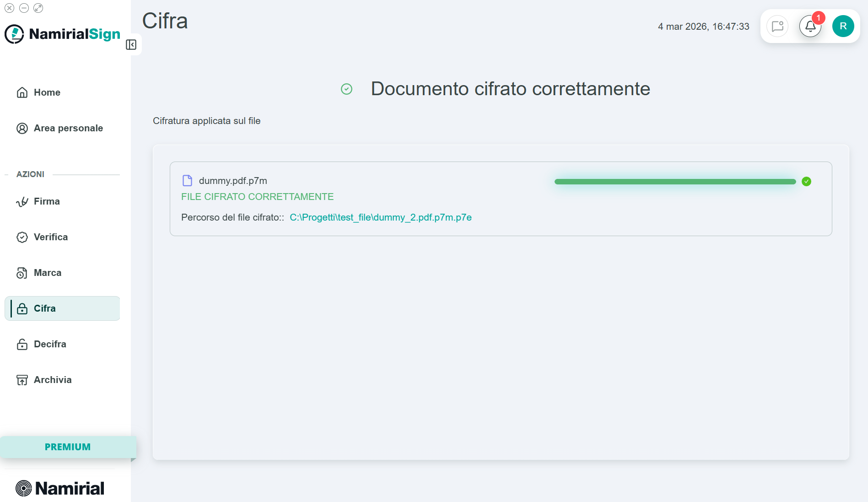Screen dimensions: 868x502
Task: Maximize the application window
Action: (x=38, y=8)
